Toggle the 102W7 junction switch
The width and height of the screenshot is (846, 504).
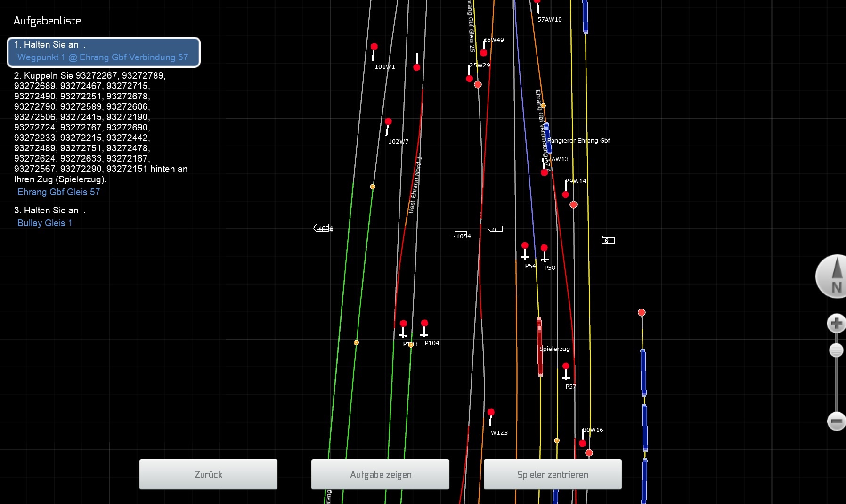tap(388, 122)
